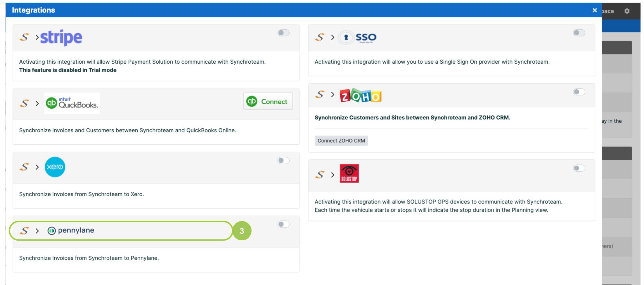Click the Stripe logo
Screen dimensions: 644x285
pos(61,38)
